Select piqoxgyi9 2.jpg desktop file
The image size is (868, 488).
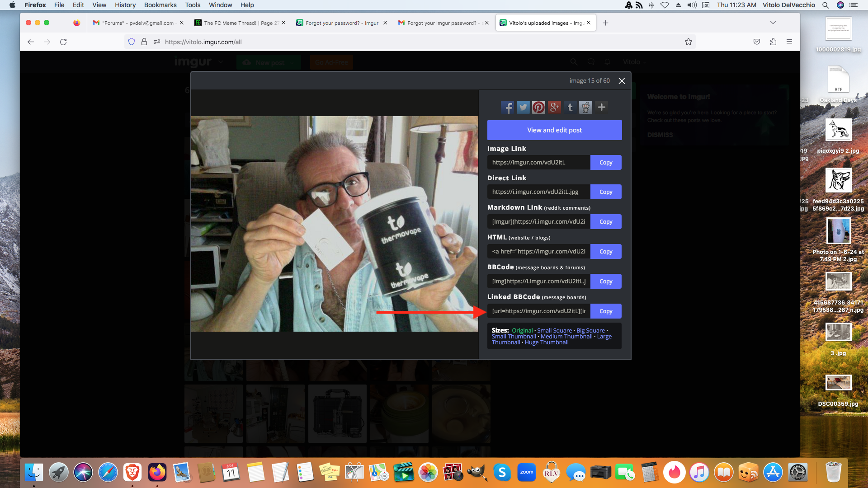pyautogui.click(x=838, y=136)
